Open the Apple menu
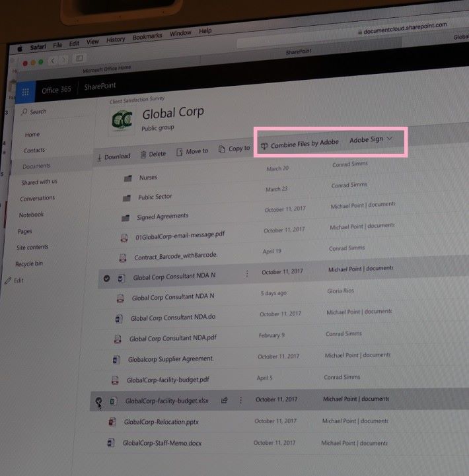Image resolution: width=469 pixels, height=476 pixels. point(20,49)
